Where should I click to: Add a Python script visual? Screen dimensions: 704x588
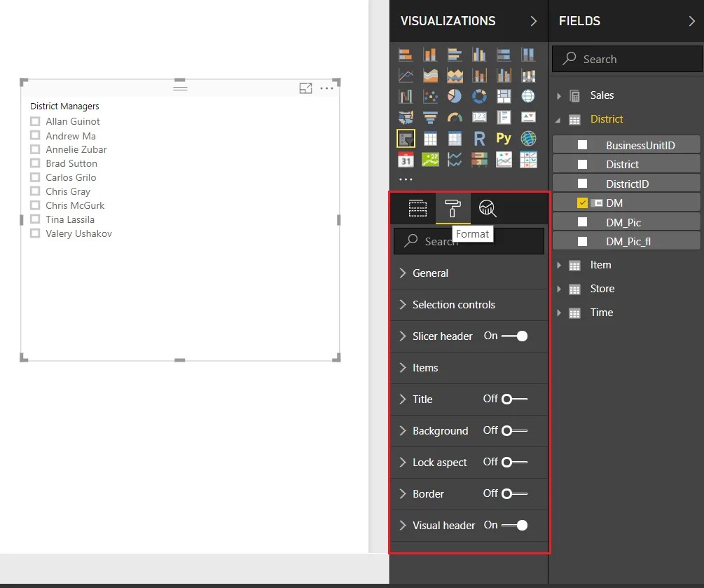(504, 138)
